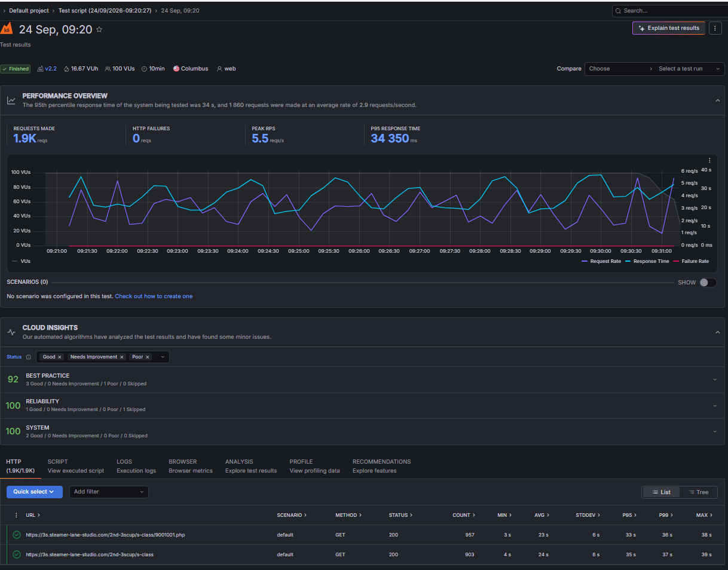Switch to List view

click(x=661, y=492)
